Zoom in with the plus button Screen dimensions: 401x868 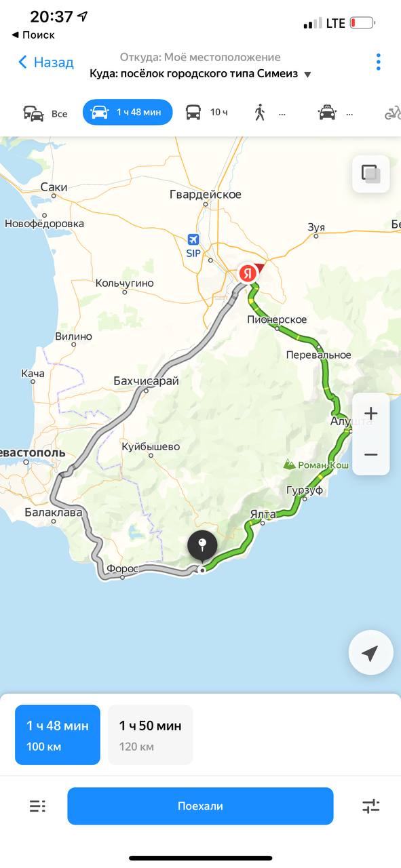pyautogui.click(x=371, y=413)
